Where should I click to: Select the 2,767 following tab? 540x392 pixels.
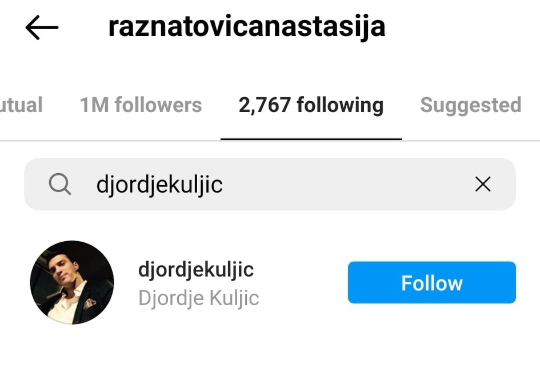pyautogui.click(x=311, y=105)
